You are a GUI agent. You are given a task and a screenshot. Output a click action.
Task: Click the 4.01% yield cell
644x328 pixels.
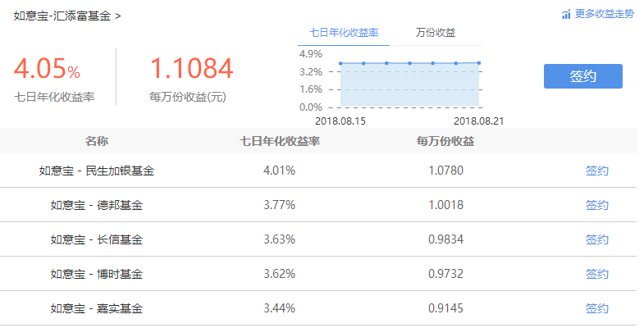click(279, 171)
